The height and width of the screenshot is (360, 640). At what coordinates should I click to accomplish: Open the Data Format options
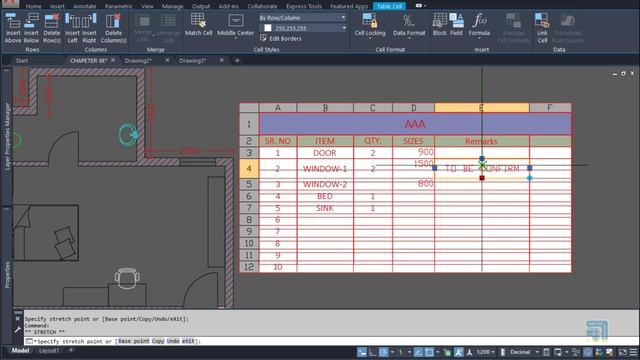coord(409,25)
